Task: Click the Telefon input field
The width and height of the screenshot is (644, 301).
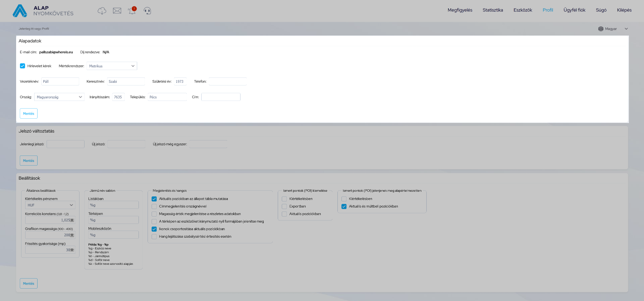Action: point(227,81)
